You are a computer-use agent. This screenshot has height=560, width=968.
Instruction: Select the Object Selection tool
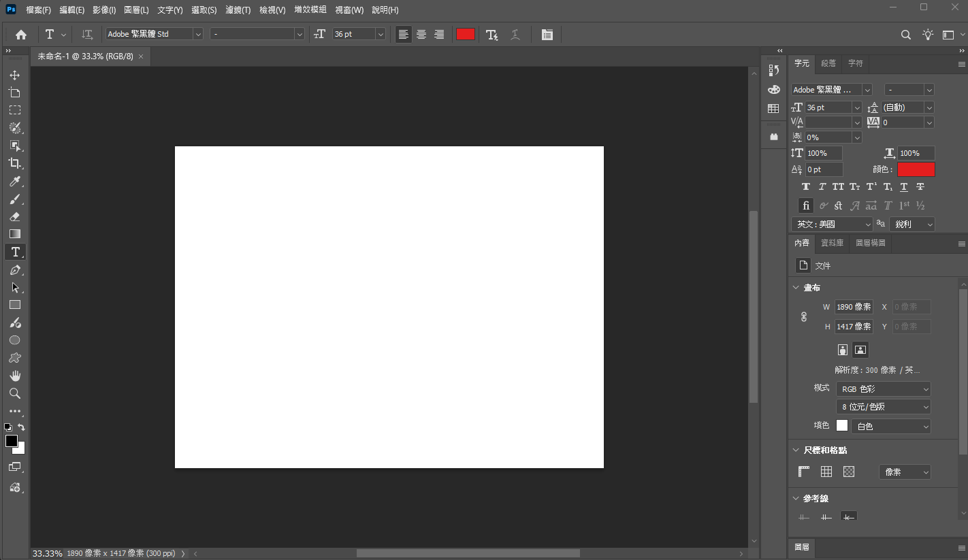click(15, 146)
